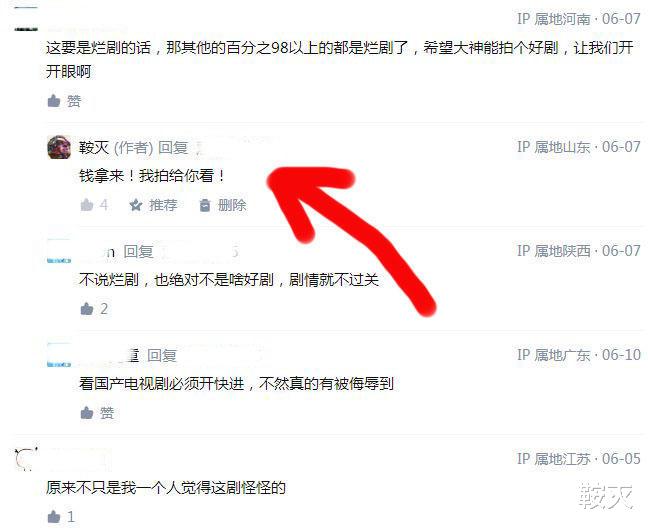Like the 这剧怪怪的 comment

[54, 516]
